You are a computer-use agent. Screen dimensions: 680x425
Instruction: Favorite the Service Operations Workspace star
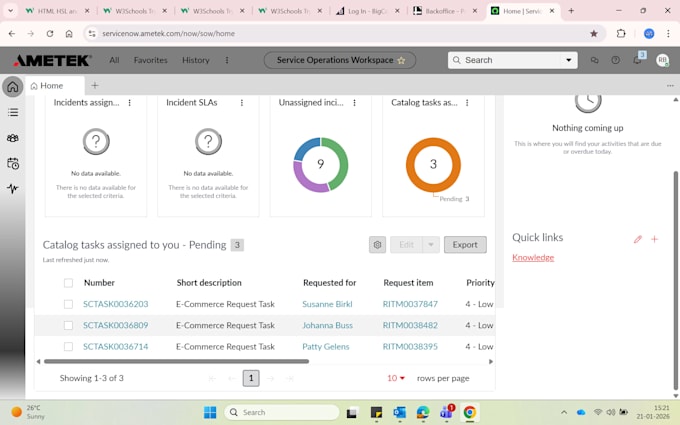(x=402, y=60)
